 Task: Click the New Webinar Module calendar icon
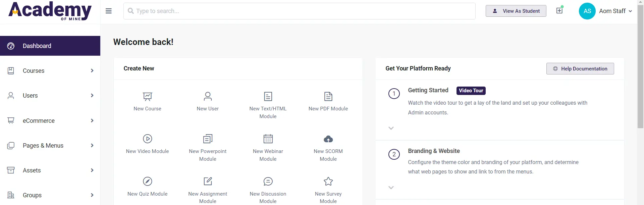click(x=268, y=139)
